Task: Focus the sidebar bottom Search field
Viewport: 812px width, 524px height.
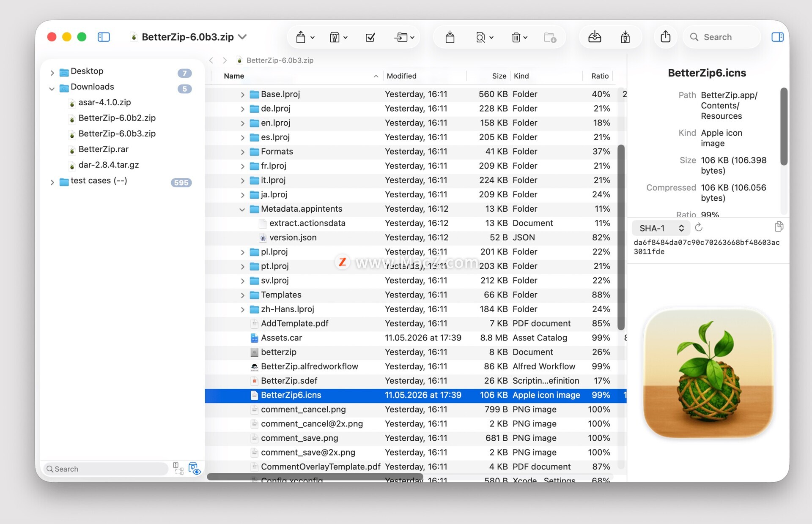Action: tap(106, 469)
